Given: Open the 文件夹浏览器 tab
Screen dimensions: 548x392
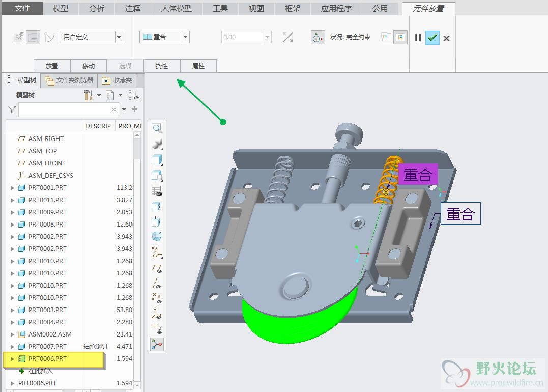Looking at the screenshot, I should click(70, 80).
